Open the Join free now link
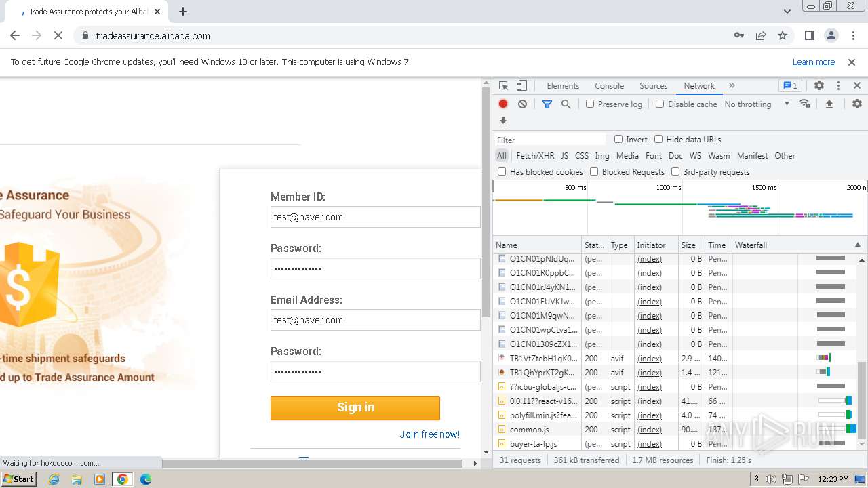This screenshot has width=868, height=488. 430,434
